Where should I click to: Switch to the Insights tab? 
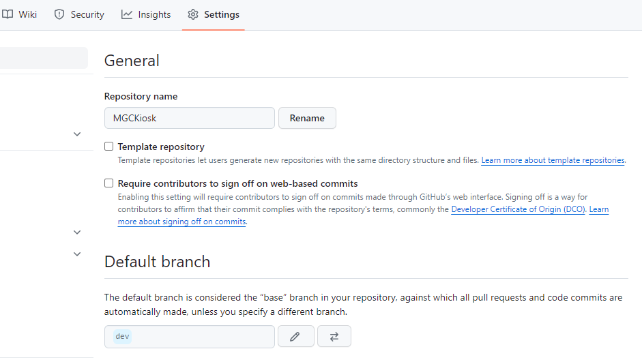[x=146, y=15]
